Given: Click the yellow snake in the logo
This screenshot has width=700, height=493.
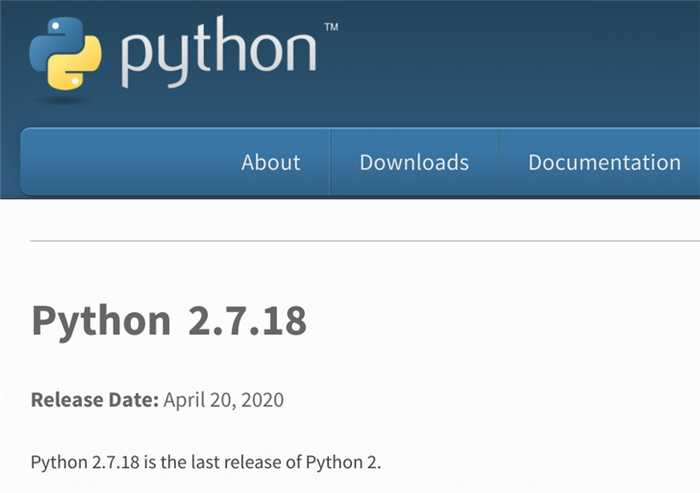Looking at the screenshot, I should [x=79, y=67].
